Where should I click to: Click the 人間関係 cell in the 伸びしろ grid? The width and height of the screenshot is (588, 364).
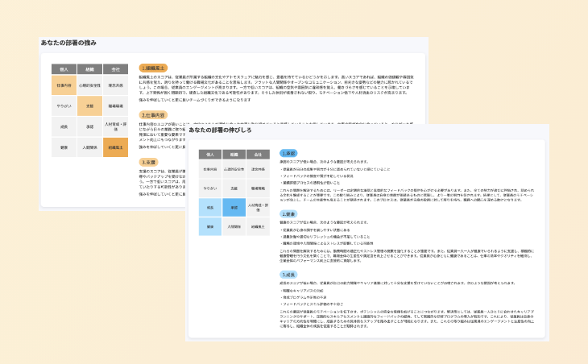(x=234, y=227)
